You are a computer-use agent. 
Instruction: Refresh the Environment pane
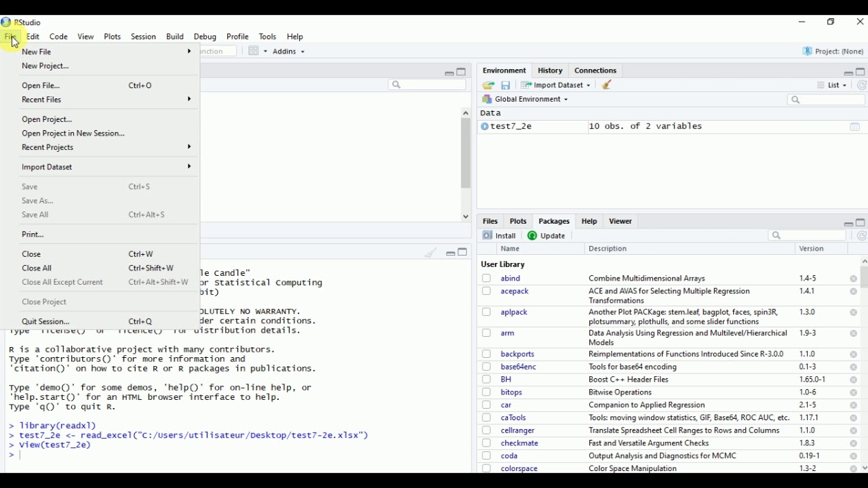(863, 86)
